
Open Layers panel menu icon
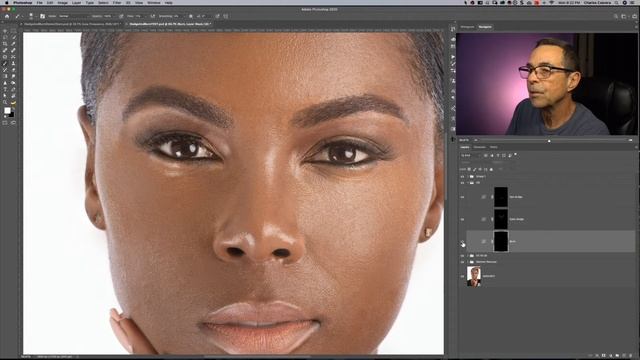pyautogui.click(x=636, y=147)
